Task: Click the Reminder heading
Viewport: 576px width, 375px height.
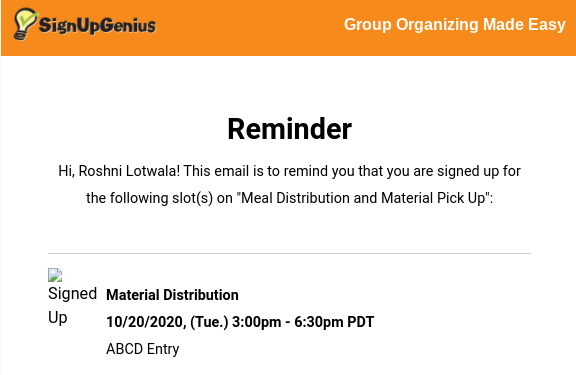Action: click(x=289, y=129)
